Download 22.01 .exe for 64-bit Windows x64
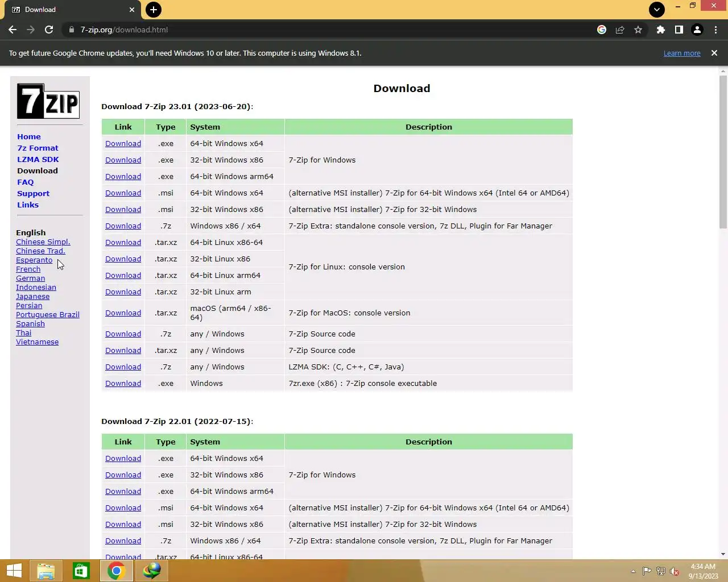The width and height of the screenshot is (728, 582). click(123, 458)
